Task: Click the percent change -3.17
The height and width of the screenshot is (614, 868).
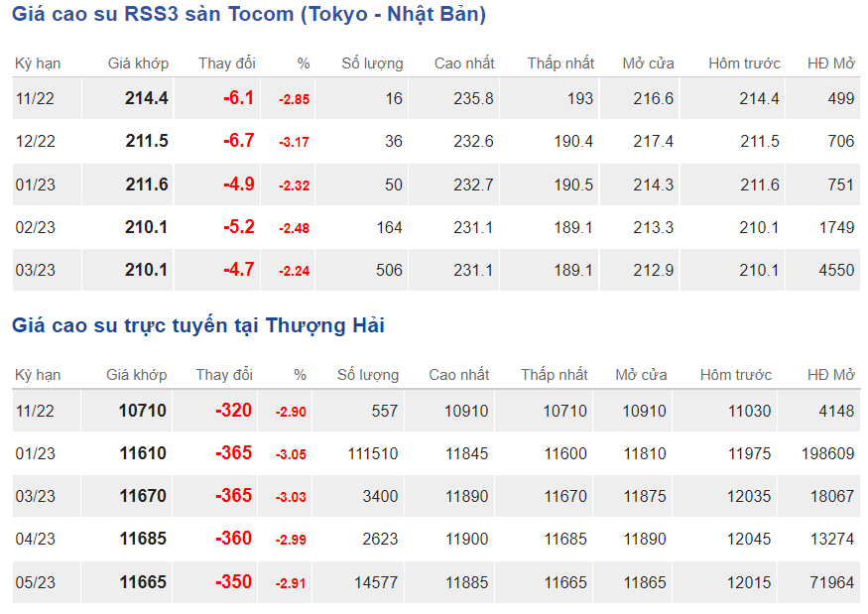Action: [x=294, y=143]
